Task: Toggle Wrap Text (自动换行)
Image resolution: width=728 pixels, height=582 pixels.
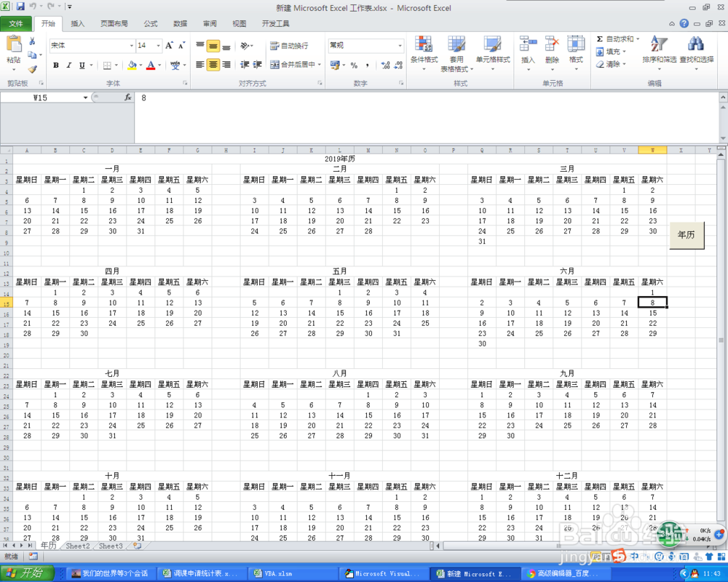Action: click(289, 46)
